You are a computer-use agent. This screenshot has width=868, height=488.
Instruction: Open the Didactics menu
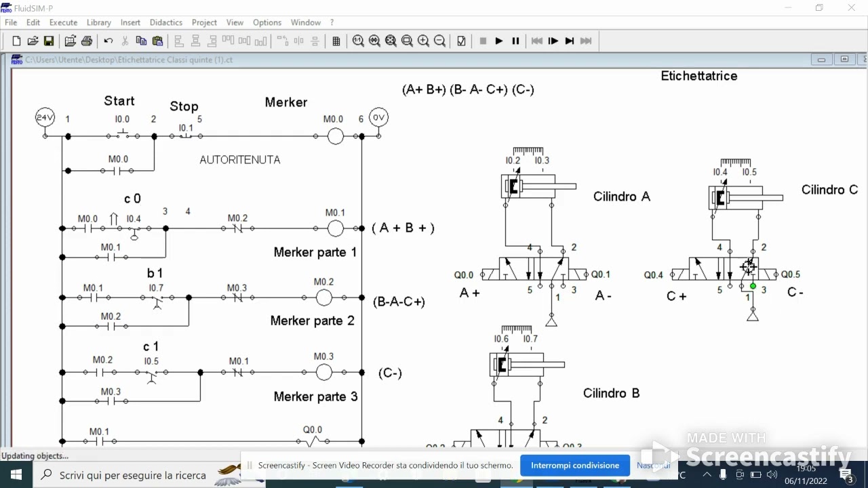click(166, 22)
